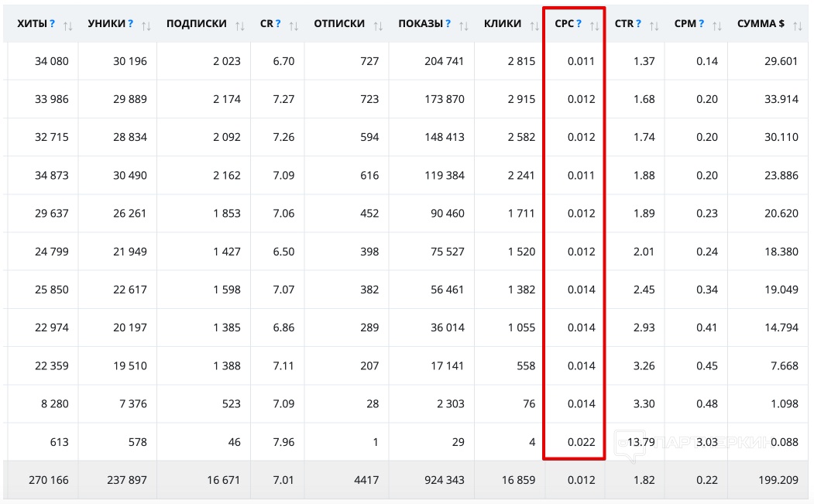814x504 pixels.
Task: Open the CR help question mark
Action: coord(278,23)
